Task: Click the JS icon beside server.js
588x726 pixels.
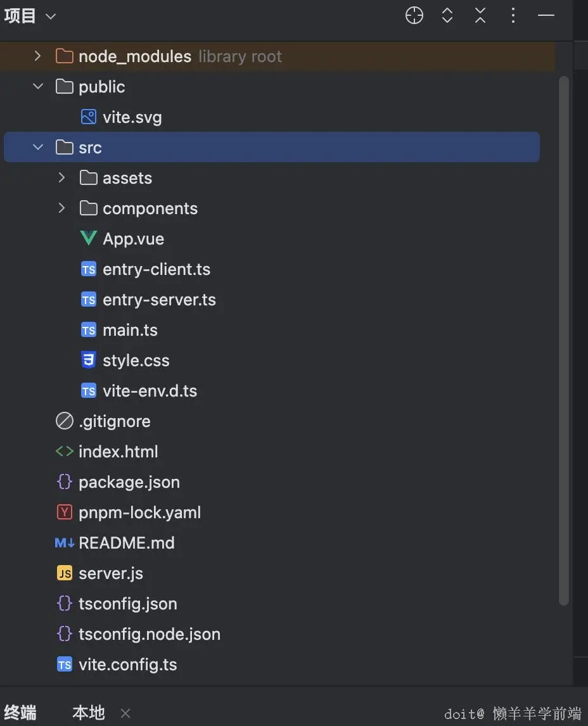Action: click(x=65, y=573)
